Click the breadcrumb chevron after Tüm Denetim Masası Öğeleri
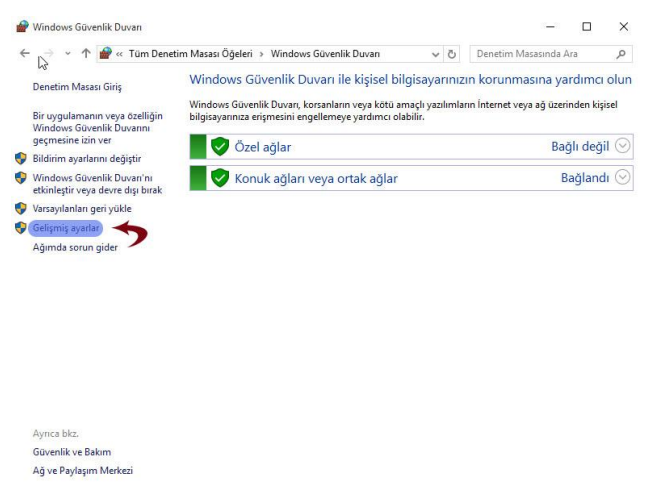 tap(262, 54)
